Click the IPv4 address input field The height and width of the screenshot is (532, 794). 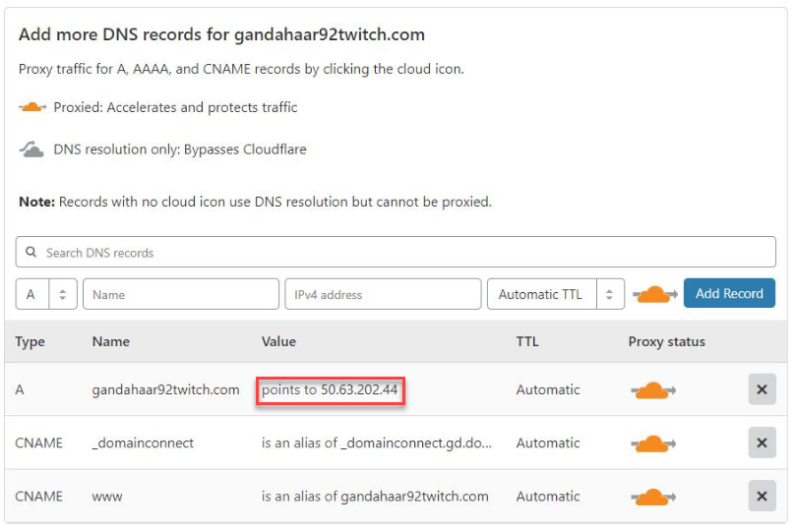[383, 294]
